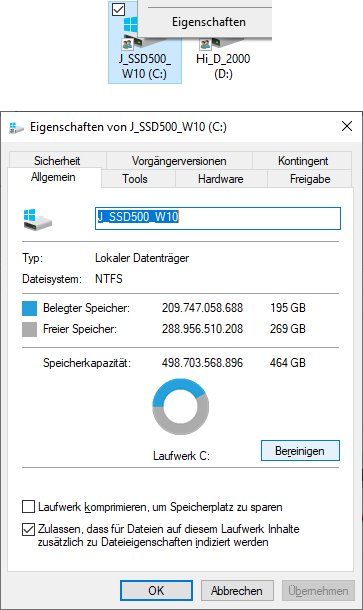Click the drive usage donut chart
Viewport: 363px width, 610px height.
pyautogui.click(x=181, y=407)
